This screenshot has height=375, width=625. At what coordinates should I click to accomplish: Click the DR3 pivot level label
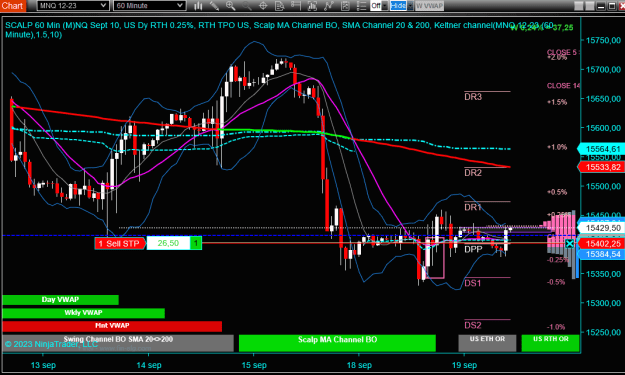pos(473,97)
